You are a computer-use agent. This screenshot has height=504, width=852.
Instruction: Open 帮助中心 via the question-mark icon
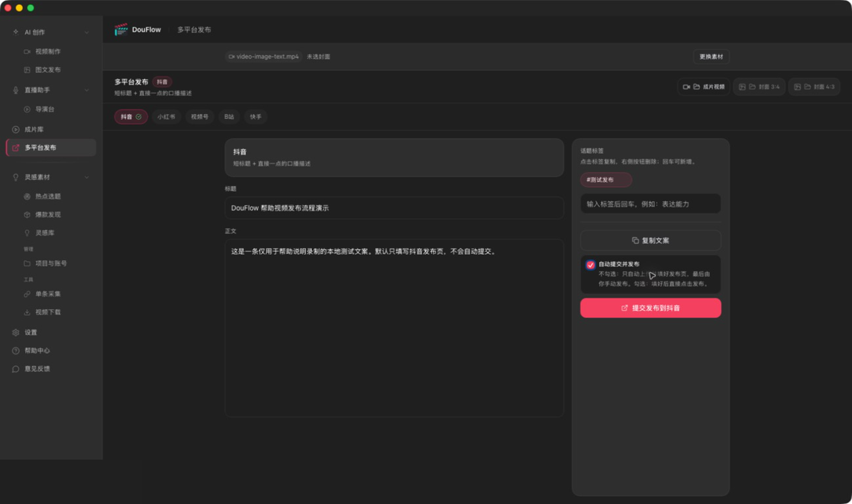point(16,351)
